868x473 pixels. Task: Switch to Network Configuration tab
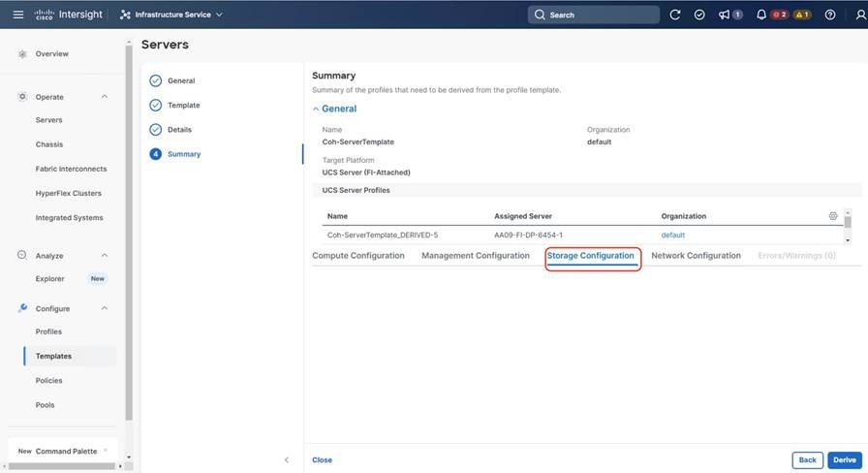(696, 255)
